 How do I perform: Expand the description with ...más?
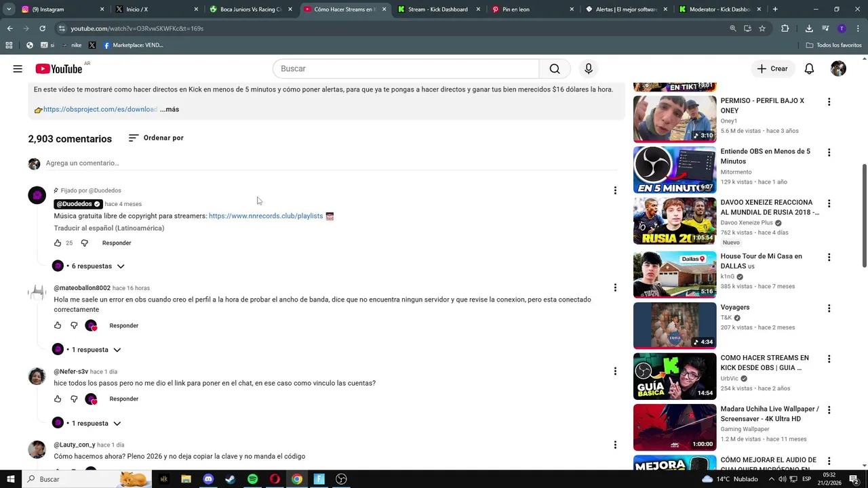coord(170,109)
